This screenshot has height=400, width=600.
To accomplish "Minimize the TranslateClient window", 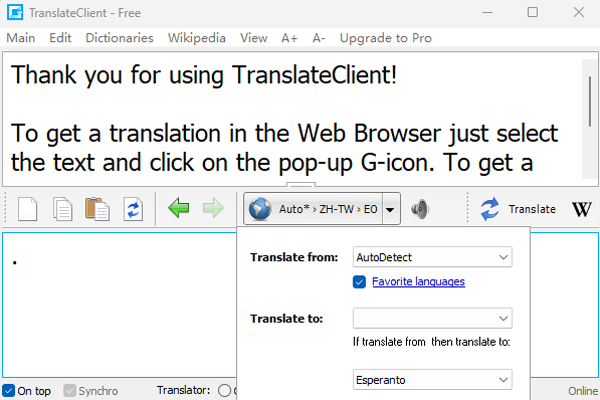I will tap(487, 12).
